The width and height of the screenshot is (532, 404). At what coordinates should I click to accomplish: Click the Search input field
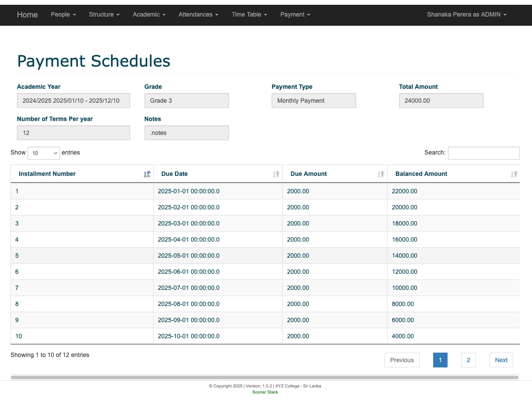coord(484,153)
